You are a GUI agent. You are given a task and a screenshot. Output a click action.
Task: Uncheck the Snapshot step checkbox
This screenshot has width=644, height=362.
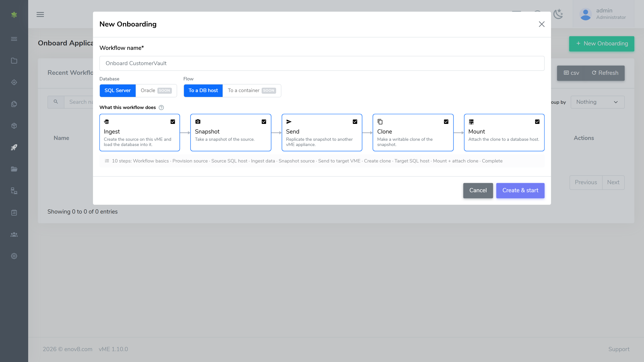[x=264, y=122]
